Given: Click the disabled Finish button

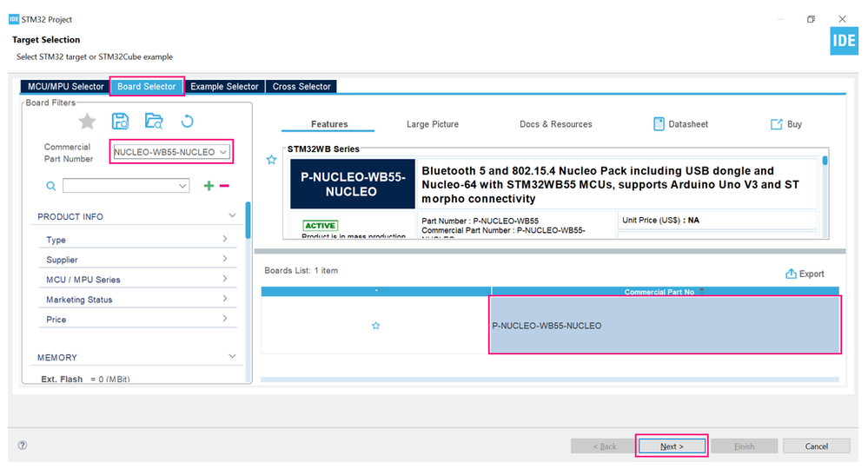Looking at the screenshot, I should point(744,446).
